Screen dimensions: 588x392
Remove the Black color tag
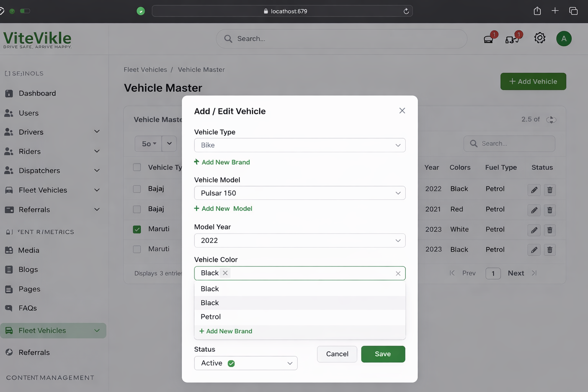[x=225, y=273]
